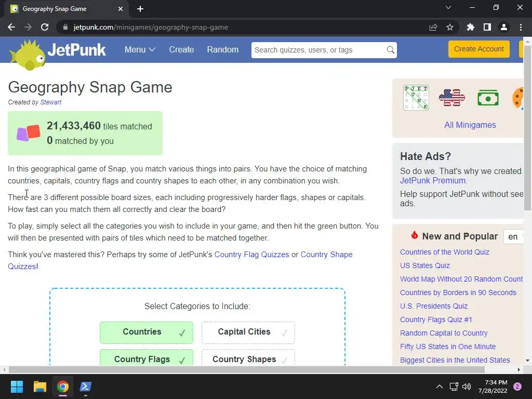This screenshot has height=399, width=532.
Task: Open the taskbar clock and date
Action: point(493,387)
